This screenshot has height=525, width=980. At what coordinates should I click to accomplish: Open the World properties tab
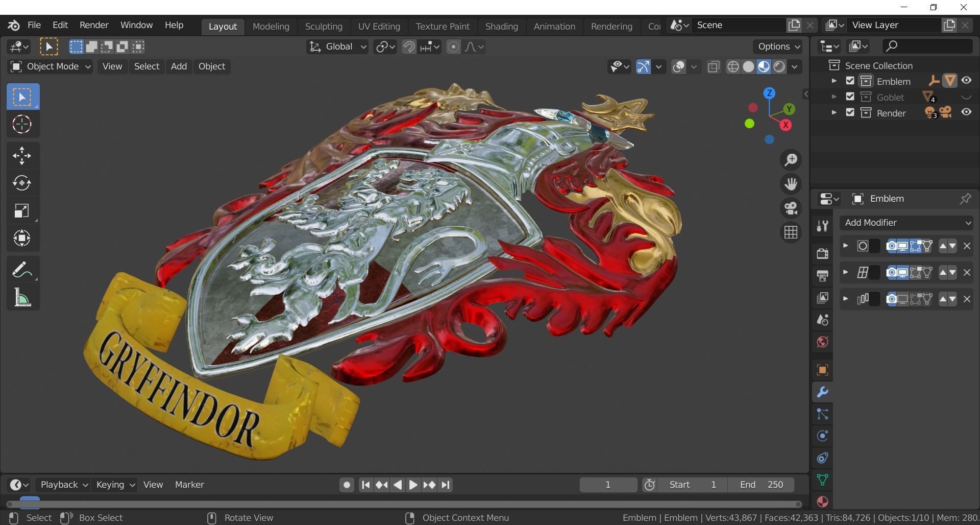(x=822, y=342)
